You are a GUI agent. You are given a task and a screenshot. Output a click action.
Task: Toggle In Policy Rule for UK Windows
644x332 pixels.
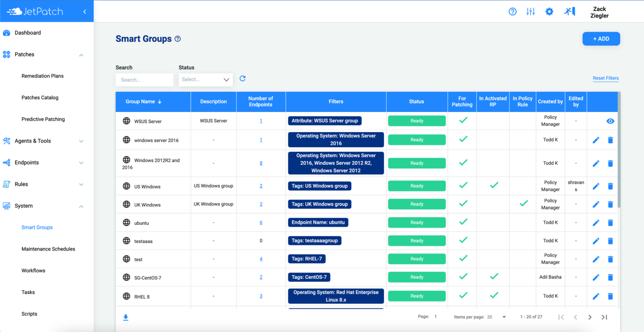click(x=523, y=204)
